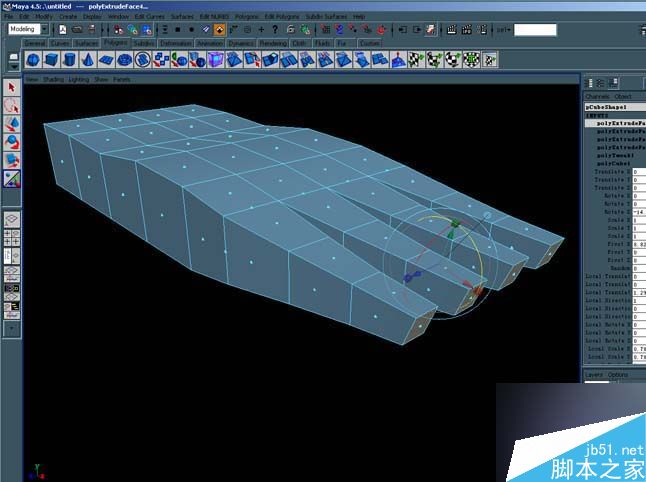Click the question mark icon in status line

coord(275,29)
